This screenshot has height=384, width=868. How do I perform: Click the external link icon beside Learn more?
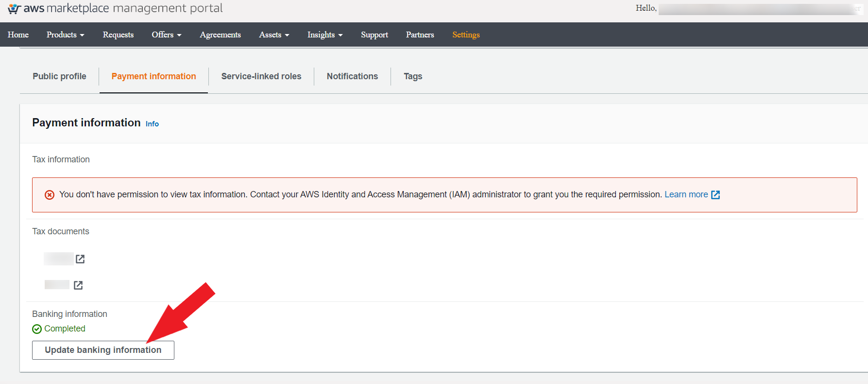tap(715, 195)
